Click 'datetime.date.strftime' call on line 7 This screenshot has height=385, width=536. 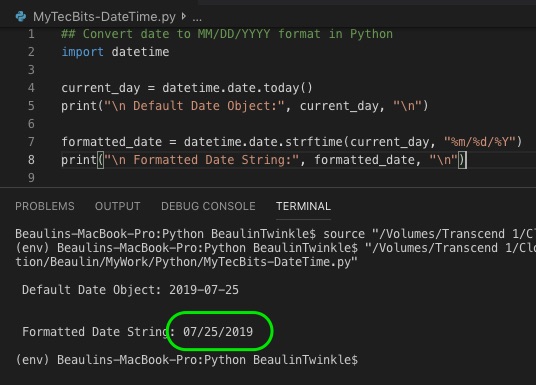click(263, 142)
